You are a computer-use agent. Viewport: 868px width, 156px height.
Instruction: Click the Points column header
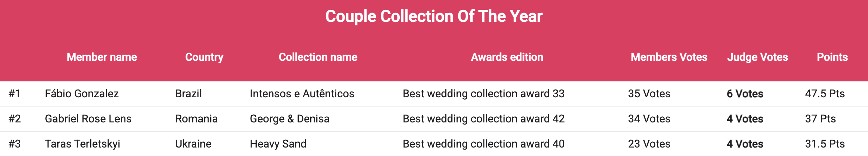[832, 57]
